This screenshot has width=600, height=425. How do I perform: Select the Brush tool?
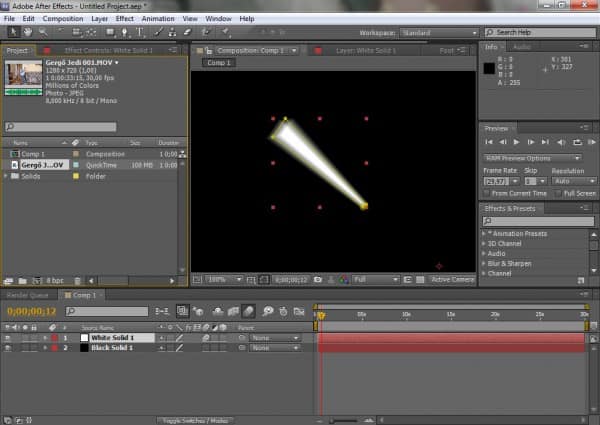pos(159,32)
